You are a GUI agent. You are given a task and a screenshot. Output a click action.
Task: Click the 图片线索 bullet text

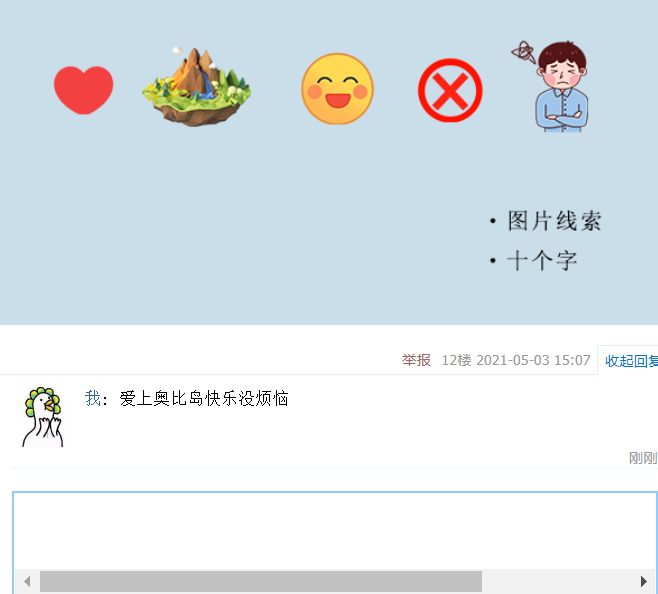[554, 221]
